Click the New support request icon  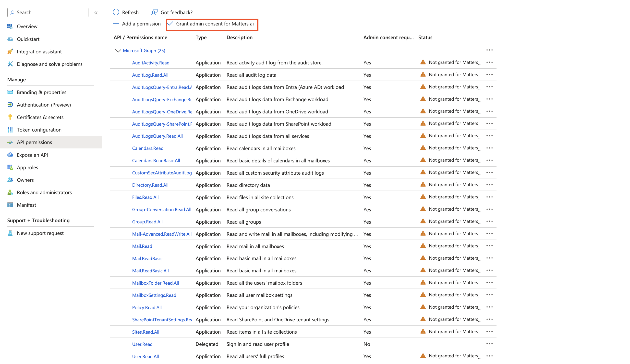pyautogui.click(x=10, y=233)
